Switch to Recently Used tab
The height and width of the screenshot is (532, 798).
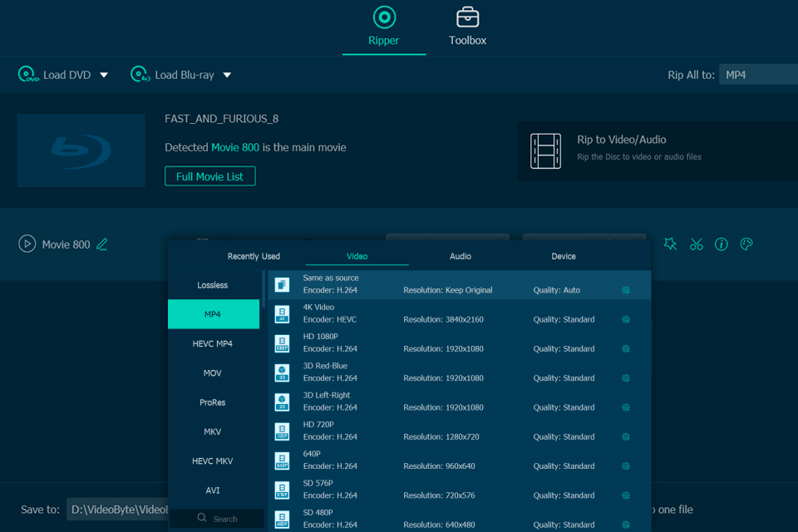click(254, 256)
